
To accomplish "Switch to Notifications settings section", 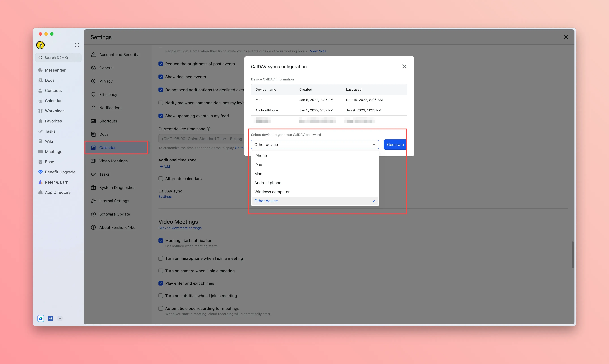I will pyautogui.click(x=111, y=108).
